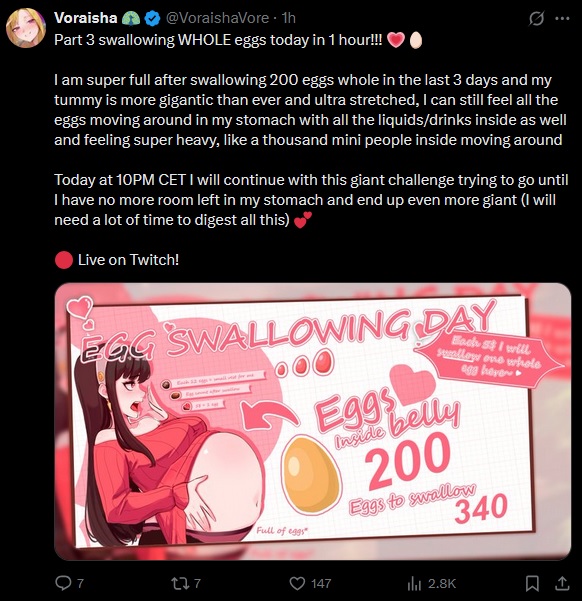
Task: Click the Grok explain post icon
Action: 536,18
